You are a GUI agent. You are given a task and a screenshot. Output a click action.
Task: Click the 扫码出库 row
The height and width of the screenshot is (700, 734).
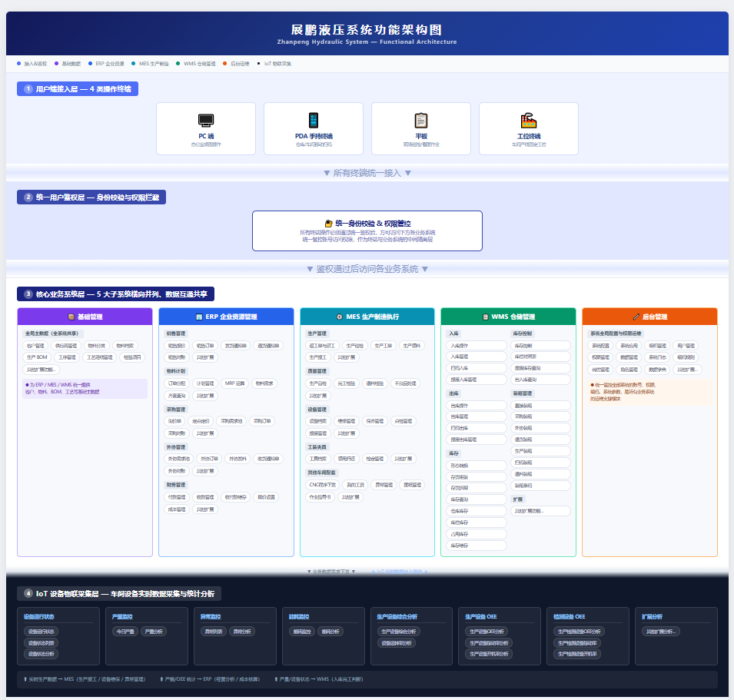[x=477, y=428]
